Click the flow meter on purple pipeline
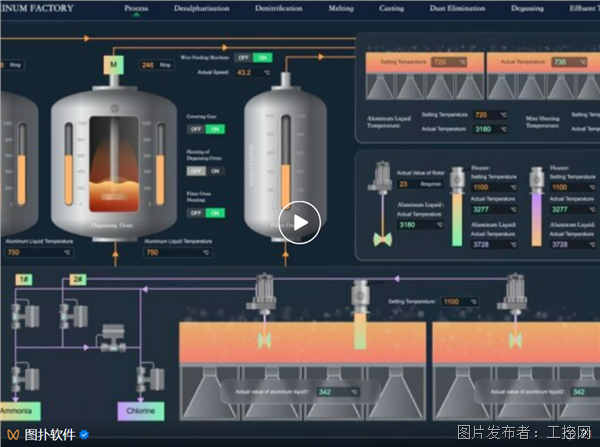This screenshot has width=600, height=447. 113,338
